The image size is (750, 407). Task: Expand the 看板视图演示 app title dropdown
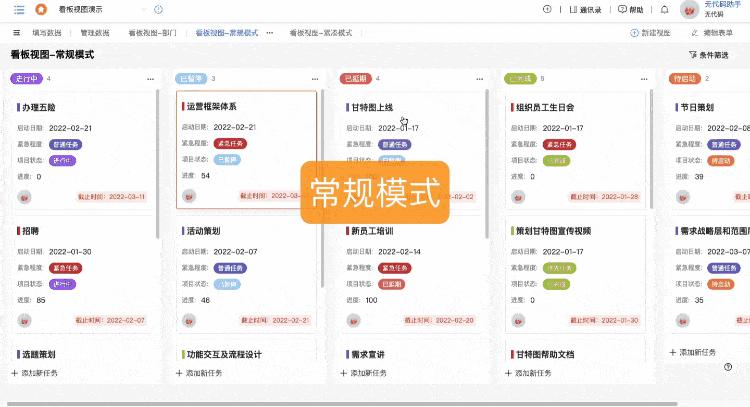(x=143, y=10)
